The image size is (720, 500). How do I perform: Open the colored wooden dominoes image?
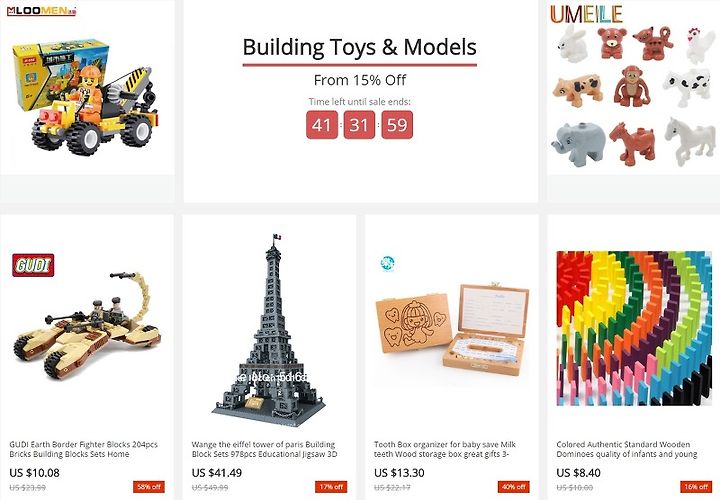(x=634, y=328)
